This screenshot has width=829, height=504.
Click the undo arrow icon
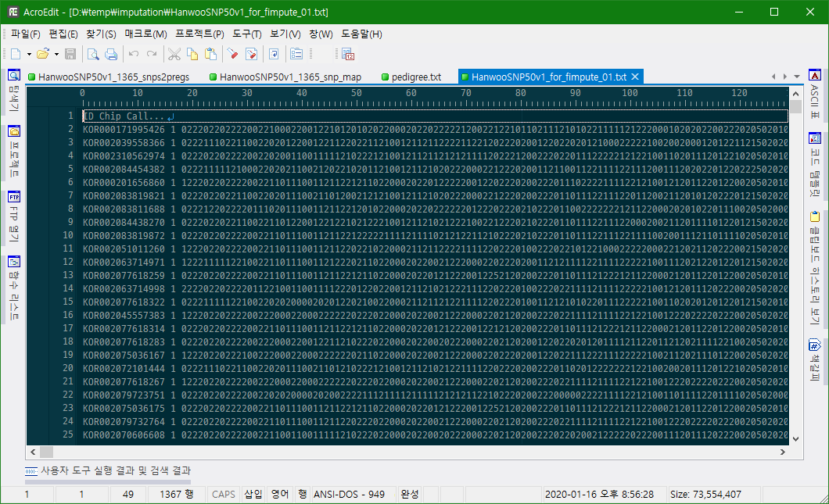134,54
